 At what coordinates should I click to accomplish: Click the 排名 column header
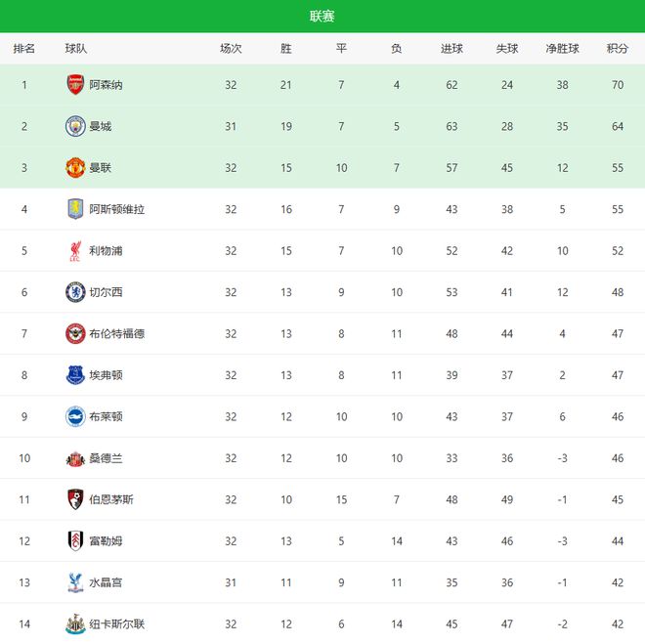coord(24,48)
